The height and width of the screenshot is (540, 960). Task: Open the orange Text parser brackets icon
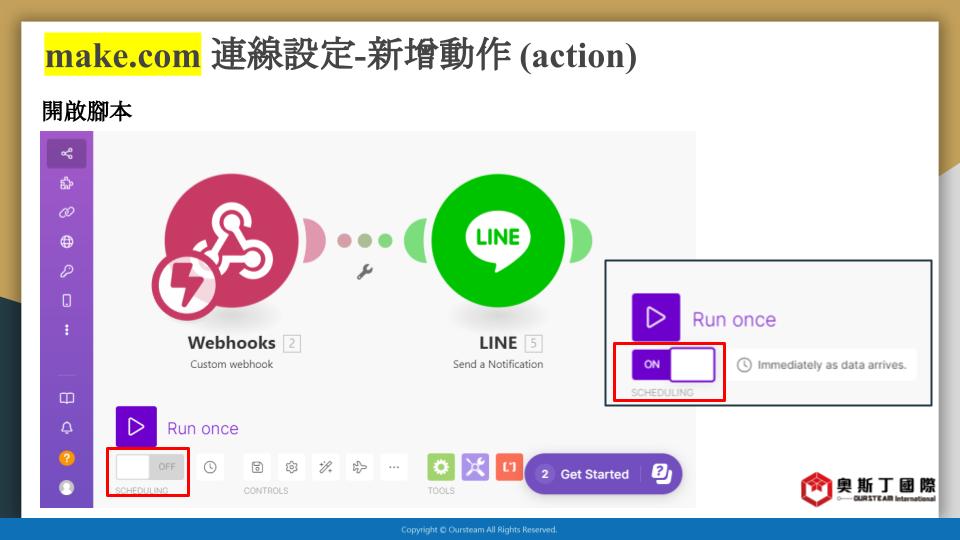[509, 467]
